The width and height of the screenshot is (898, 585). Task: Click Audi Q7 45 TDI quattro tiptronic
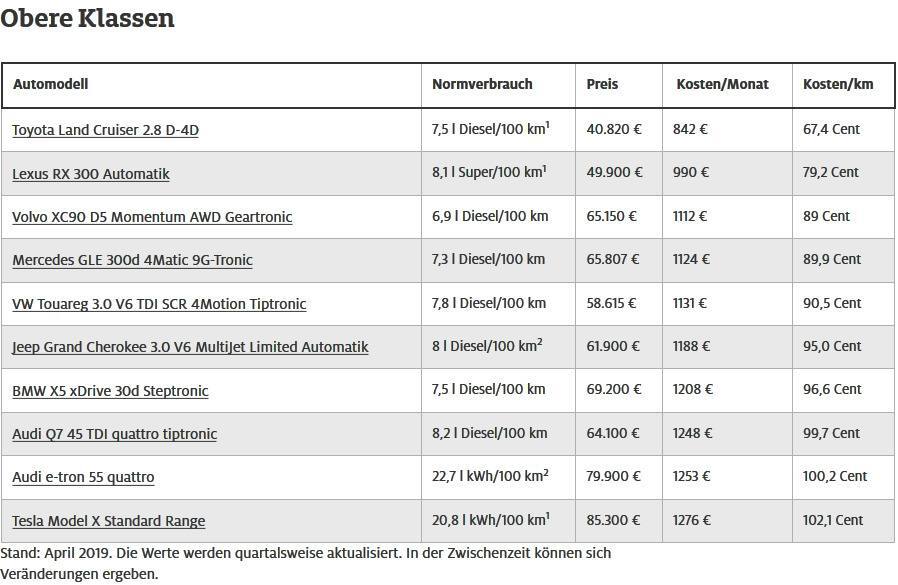coord(114,434)
